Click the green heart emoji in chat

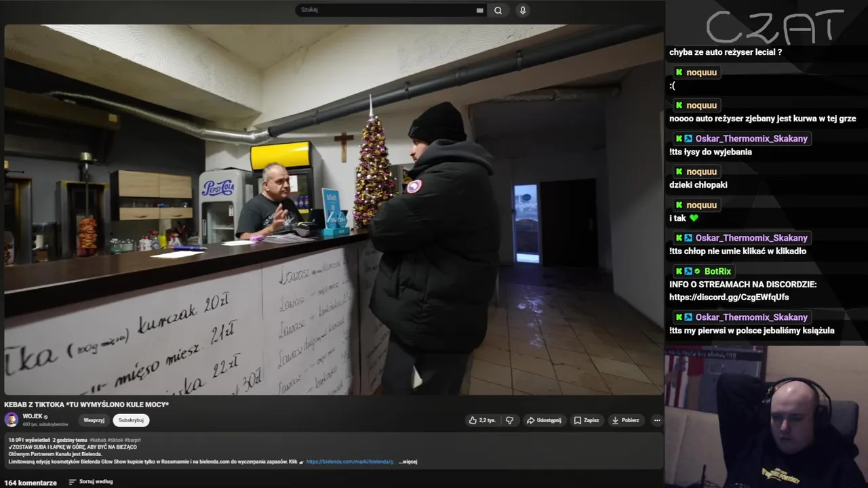[x=694, y=218]
